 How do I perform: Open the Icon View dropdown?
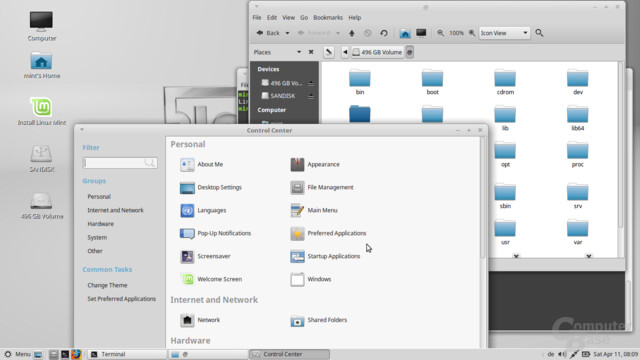pos(504,33)
